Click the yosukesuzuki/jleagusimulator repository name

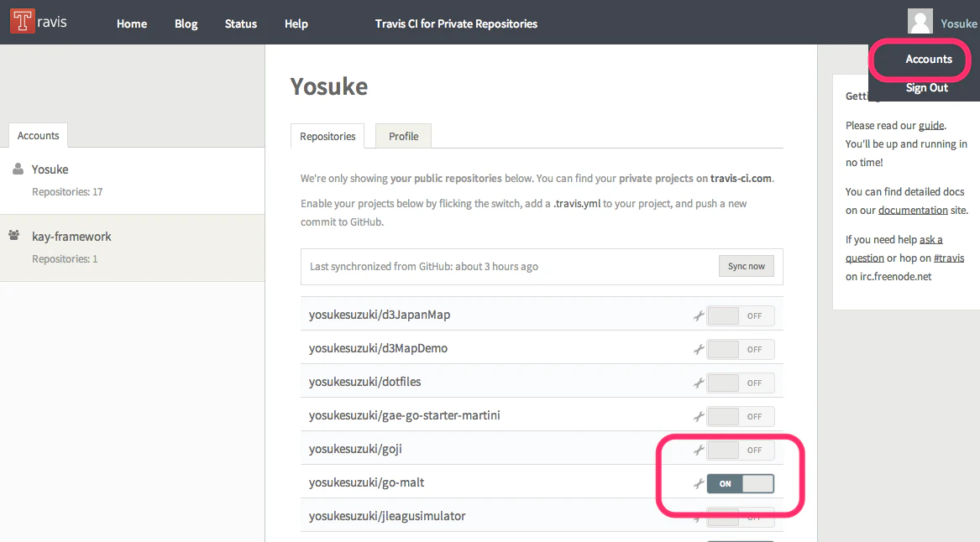tap(387, 516)
